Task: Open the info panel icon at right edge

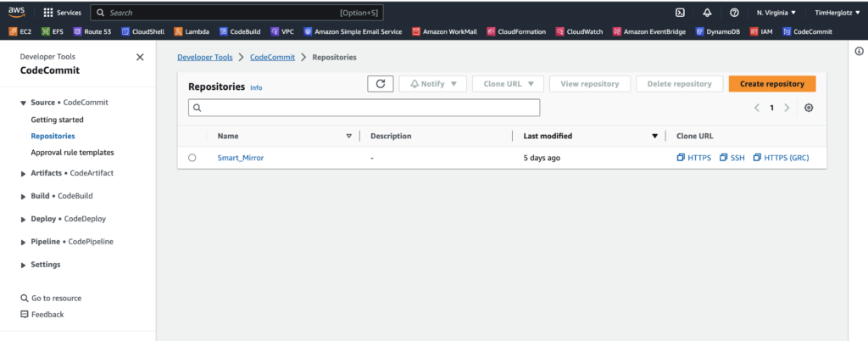Action: (860, 51)
